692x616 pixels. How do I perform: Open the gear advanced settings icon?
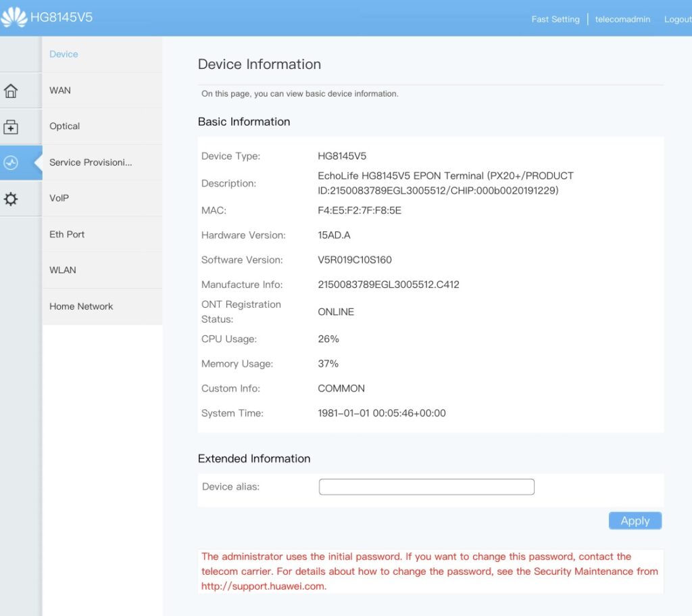click(11, 199)
